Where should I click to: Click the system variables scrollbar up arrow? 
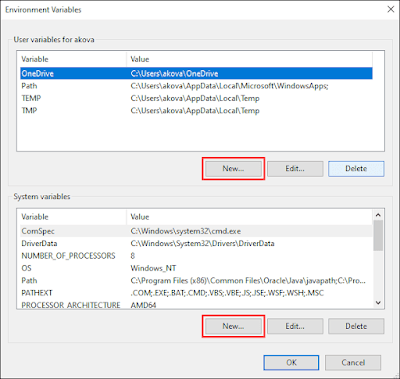pos(378,215)
